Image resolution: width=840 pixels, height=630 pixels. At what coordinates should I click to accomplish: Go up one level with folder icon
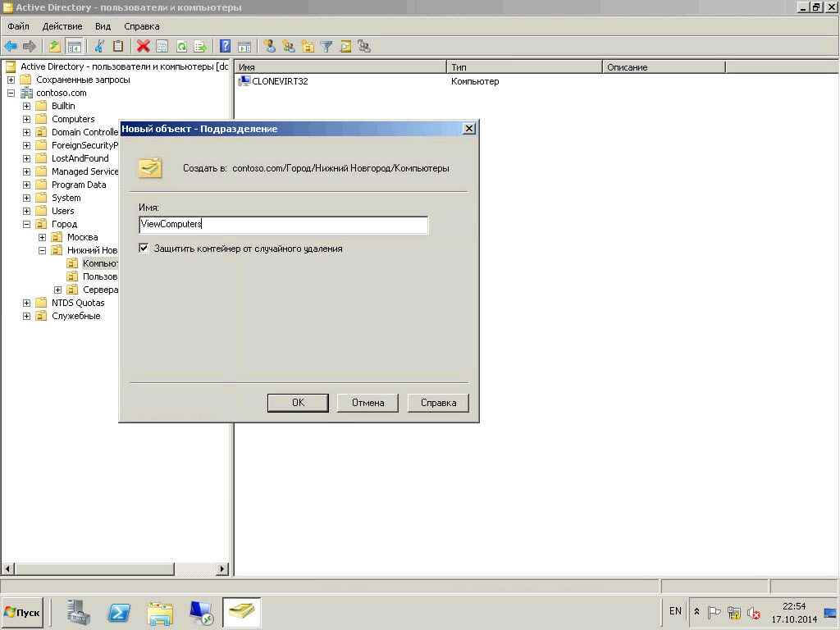(54, 47)
